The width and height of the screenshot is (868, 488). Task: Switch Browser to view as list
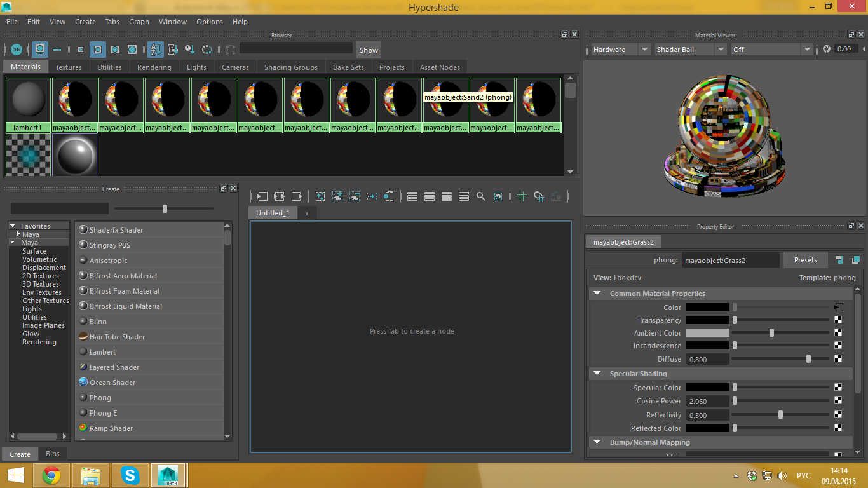[x=57, y=50]
